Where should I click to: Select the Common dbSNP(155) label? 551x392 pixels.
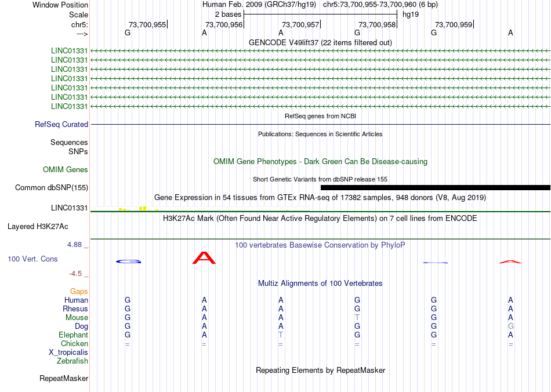point(51,187)
